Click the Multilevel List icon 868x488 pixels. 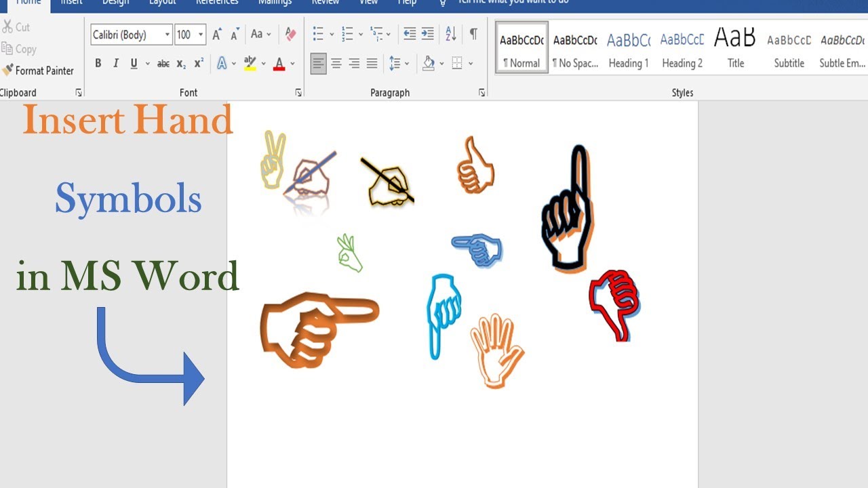(x=376, y=34)
